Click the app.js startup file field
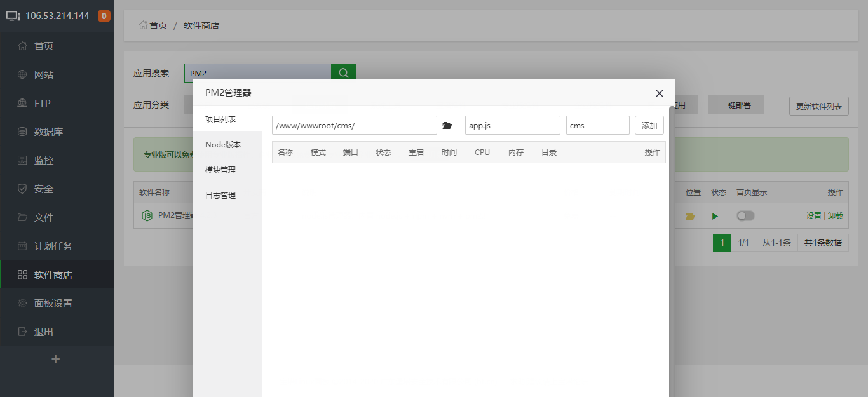Viewport: 868px width, 397px height. [513, 125]
